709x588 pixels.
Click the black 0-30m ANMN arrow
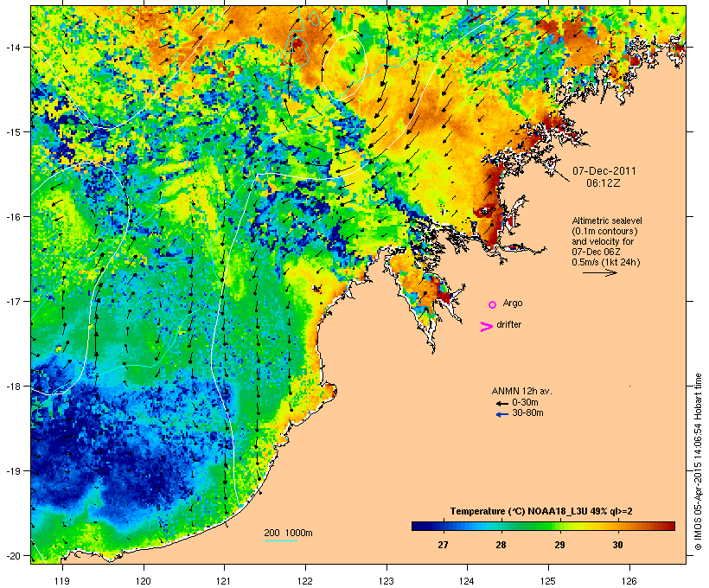[501, 403]
